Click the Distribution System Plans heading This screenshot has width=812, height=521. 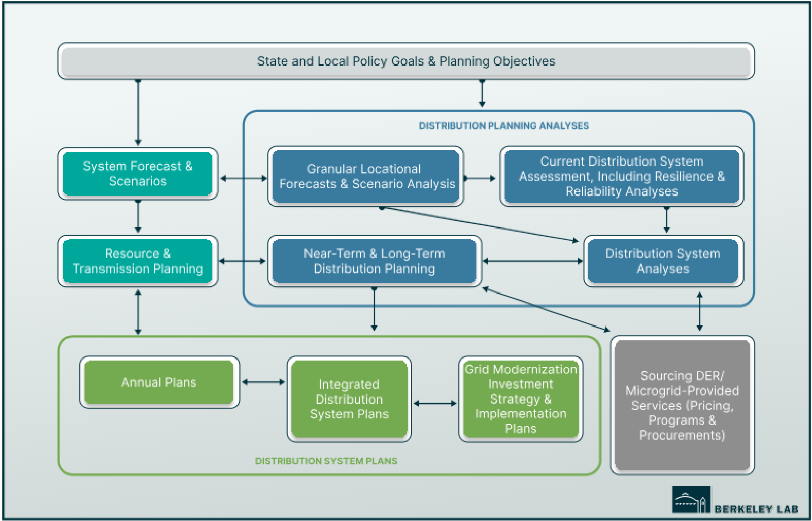tap(326, 461)
